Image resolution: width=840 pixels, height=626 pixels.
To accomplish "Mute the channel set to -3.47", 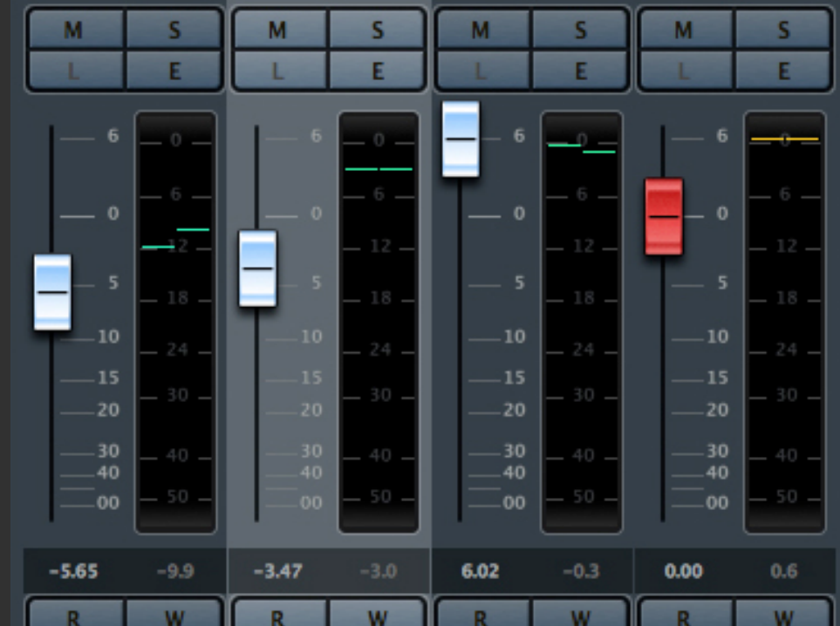I will [x=277, y=31].
